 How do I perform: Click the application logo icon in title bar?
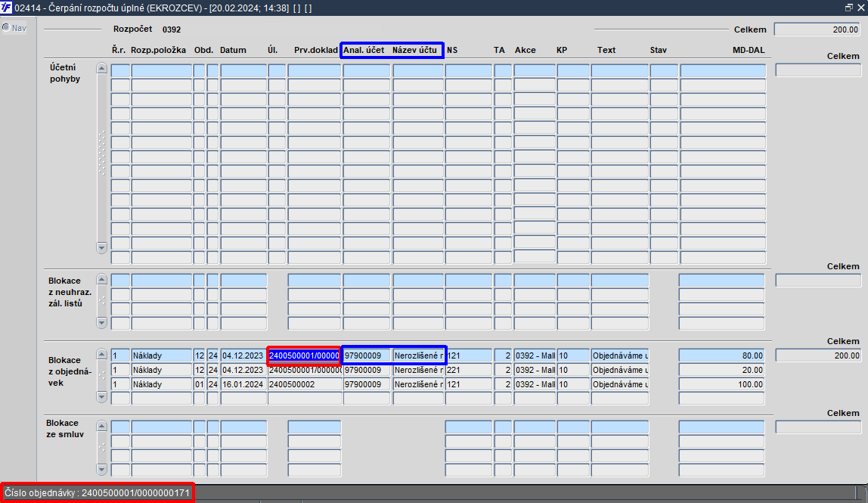pos(6,8)
